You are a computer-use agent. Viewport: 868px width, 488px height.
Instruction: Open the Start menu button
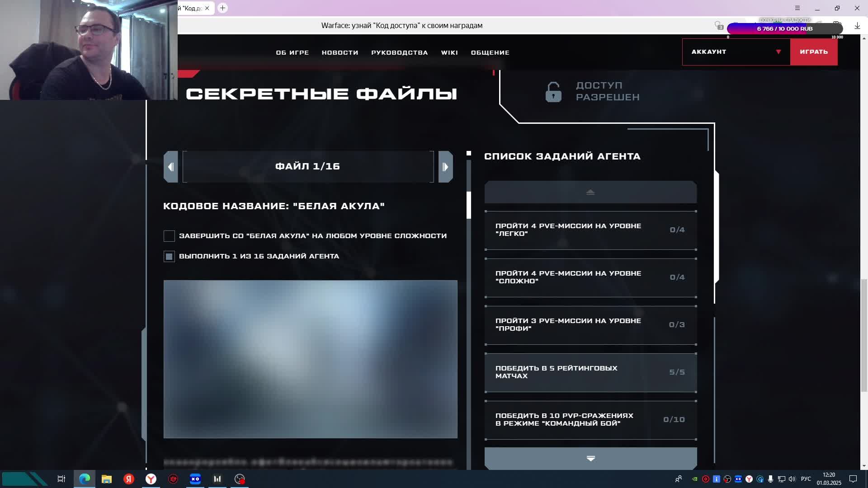point(25,479)
